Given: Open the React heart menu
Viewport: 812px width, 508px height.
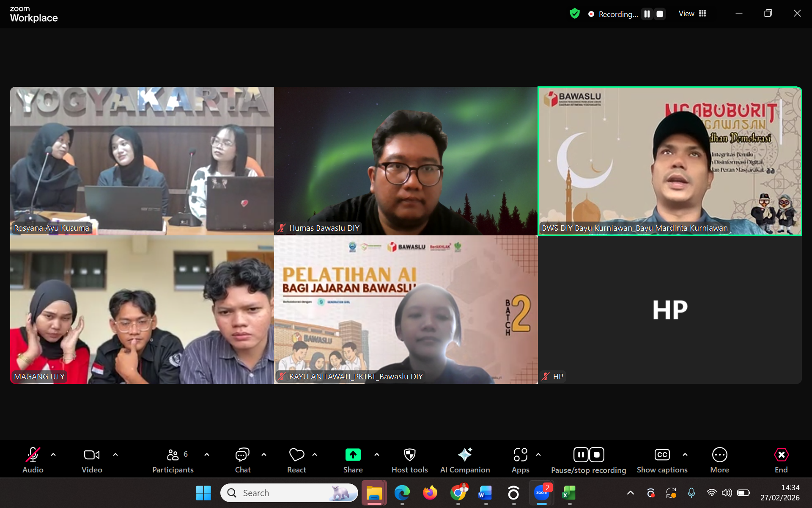Looking at the screenshot, I should pos(296,460).
